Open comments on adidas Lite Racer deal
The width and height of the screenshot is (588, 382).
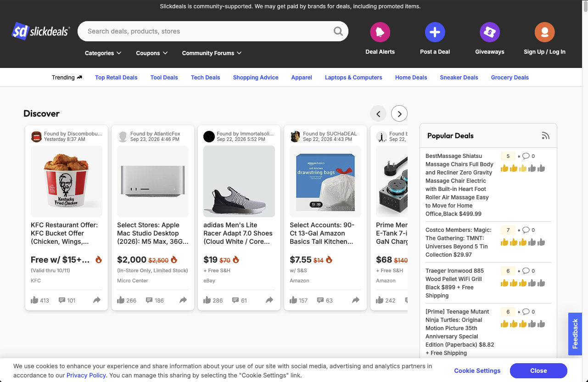[235, 300]
